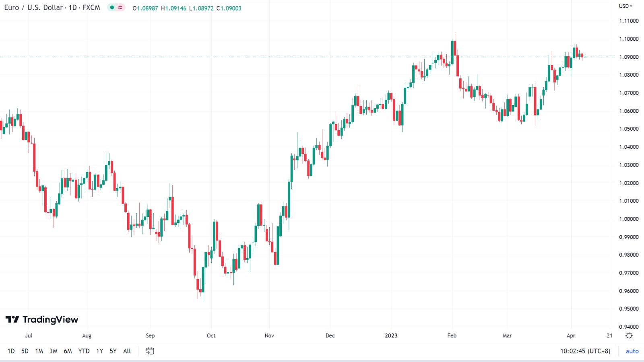Click the Dec label on time axis

tap(330, 335)
